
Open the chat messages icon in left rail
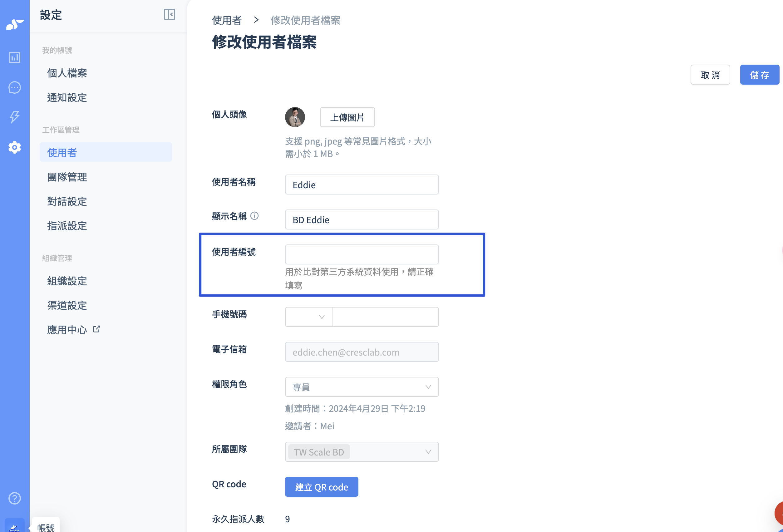coord(14,88)
